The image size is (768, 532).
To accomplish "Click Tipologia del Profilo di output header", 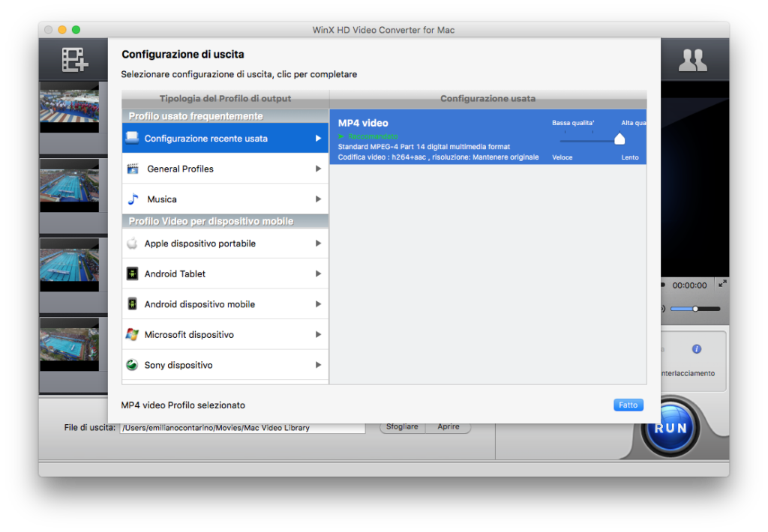I will tap(225, 98).
